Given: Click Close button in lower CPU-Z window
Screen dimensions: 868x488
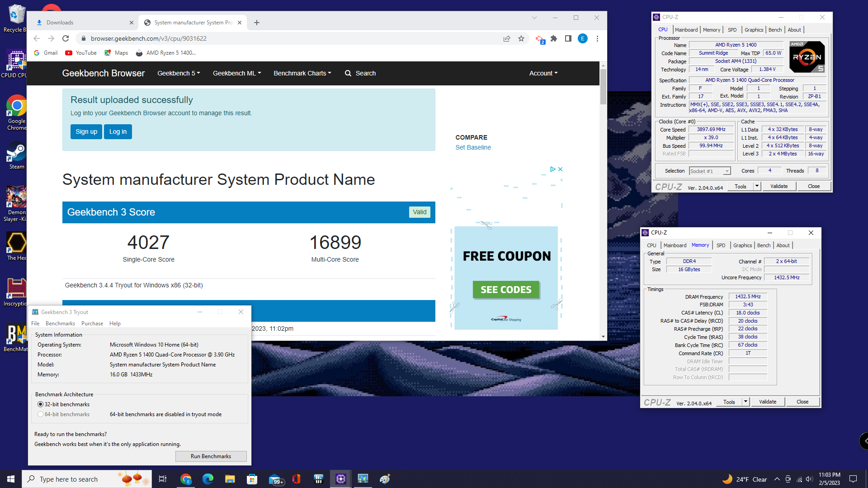Looking at the screenshot, I should coord(802,402).
